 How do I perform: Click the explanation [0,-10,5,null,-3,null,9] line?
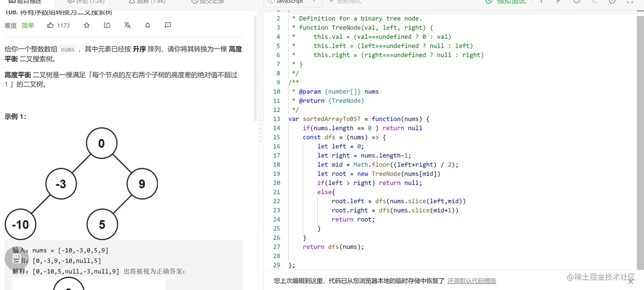(99, 271)
